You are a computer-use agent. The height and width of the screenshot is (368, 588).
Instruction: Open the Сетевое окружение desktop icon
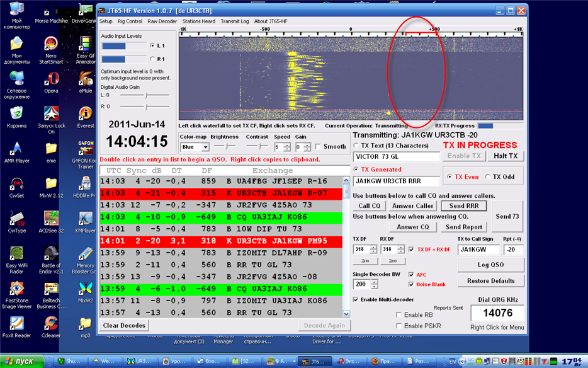pos(16,85)
